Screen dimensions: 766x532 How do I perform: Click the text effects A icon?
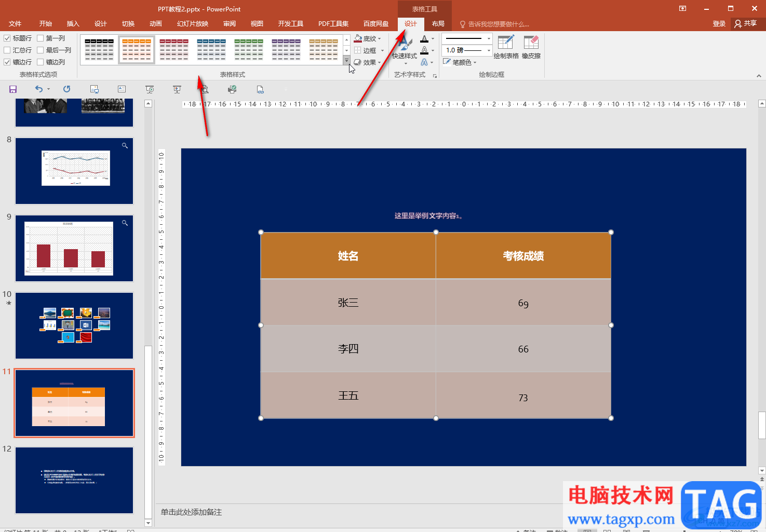pyautogui.click(x=424, y=62)
